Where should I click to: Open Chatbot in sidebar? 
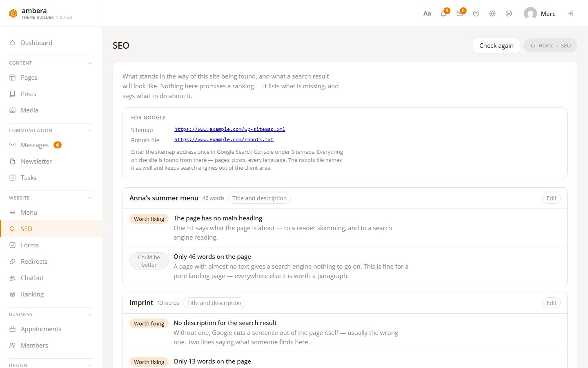click(51, 278)
